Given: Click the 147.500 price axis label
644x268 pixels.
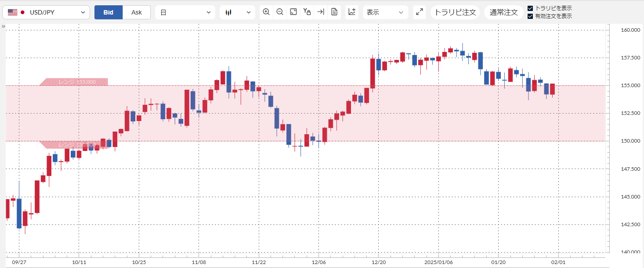Looking at the screenshot, I should 630,169.
